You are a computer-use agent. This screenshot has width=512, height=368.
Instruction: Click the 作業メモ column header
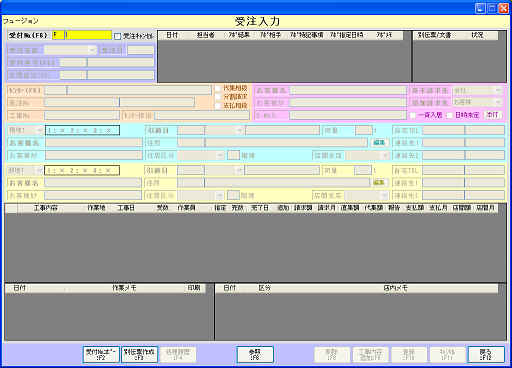[124, 288]
